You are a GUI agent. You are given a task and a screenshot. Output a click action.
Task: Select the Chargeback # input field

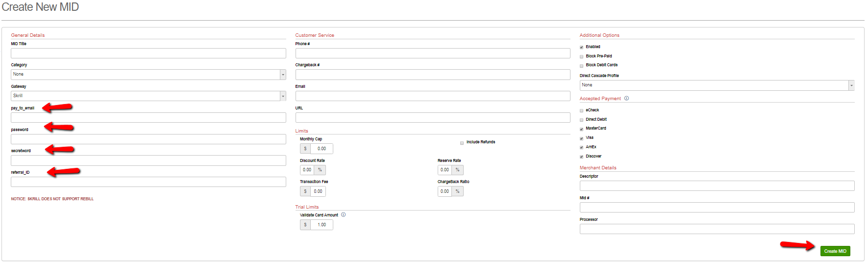(x=432, y=75)
